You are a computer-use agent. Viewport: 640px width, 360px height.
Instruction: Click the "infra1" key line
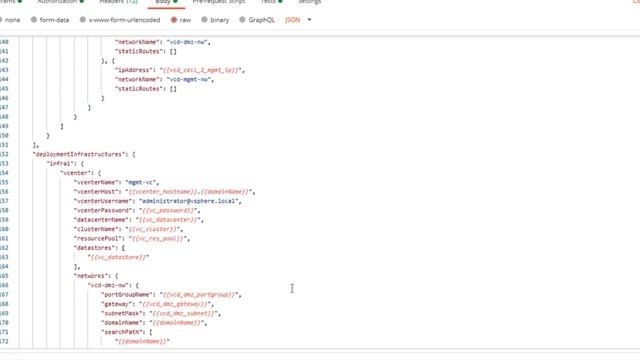click(x=65, y=164)
